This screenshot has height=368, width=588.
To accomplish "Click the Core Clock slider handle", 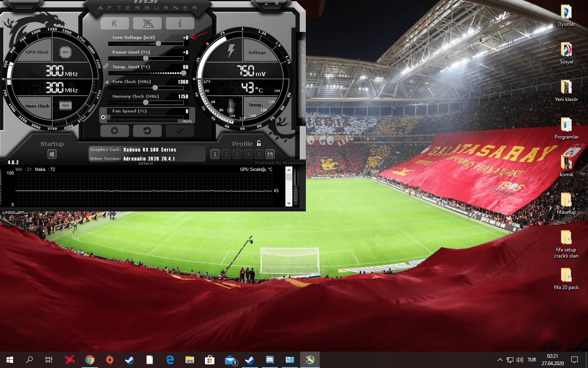I will (155, 88).
